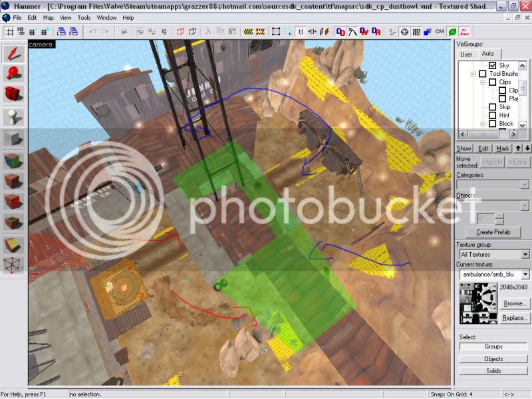The width and height of the screenshot is (532, 399).
Task: Open the Edit menu
Action: [x=32, y=18]
